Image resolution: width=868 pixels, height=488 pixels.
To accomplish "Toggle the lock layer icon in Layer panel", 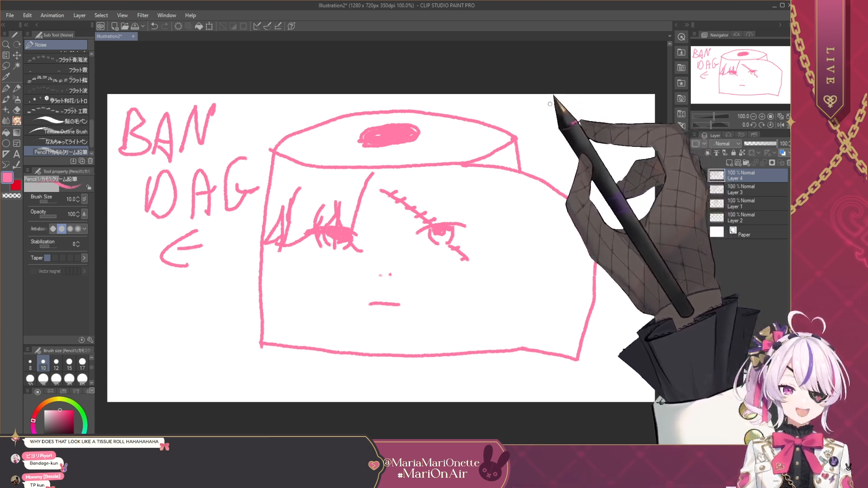I will tap(733, 153).
